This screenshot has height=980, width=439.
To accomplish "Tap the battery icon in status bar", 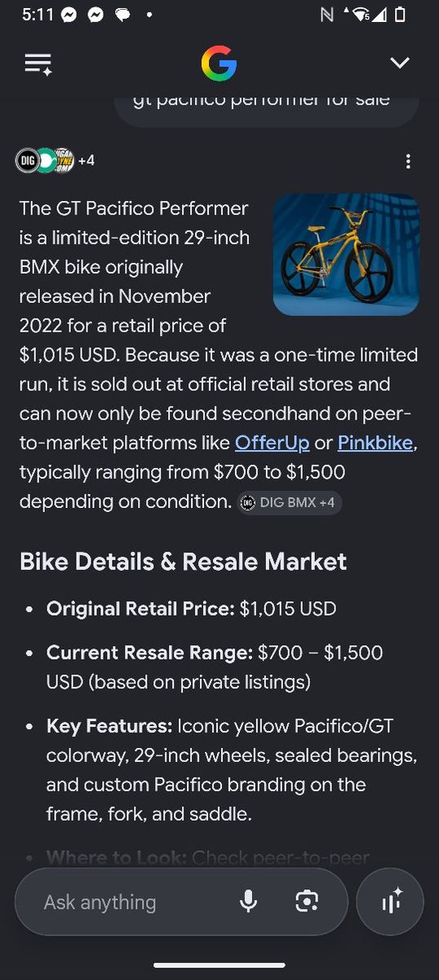I will point(400,15).
